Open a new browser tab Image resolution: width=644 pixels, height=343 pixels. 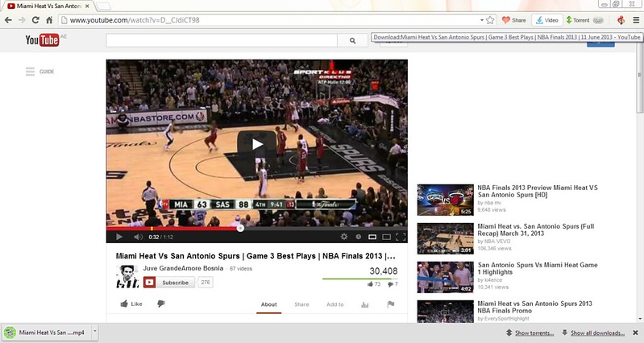coord(103,6)
